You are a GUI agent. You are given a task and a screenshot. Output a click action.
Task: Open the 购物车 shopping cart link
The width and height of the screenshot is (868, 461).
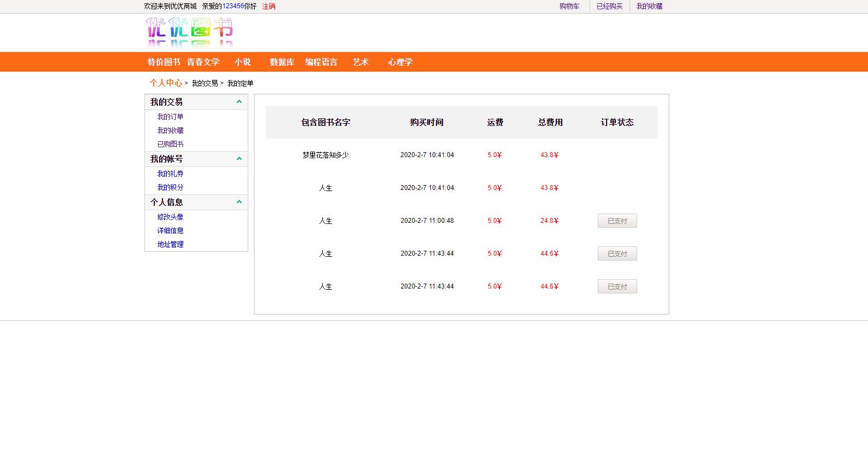[569, 7]
